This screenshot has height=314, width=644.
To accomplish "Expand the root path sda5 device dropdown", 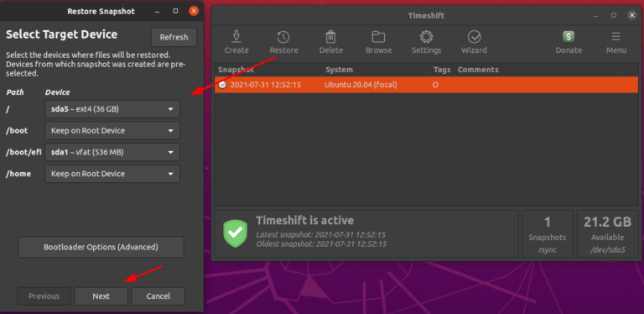I will (112, 109).
